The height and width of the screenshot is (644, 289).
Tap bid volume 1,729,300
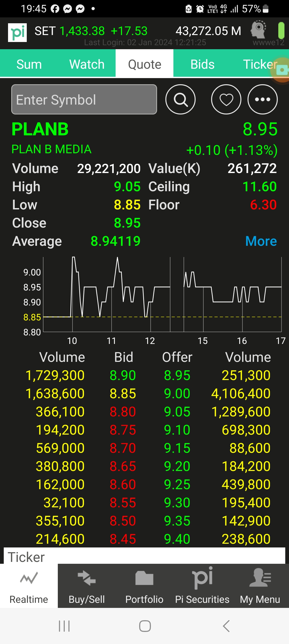(x=55, y=375)
